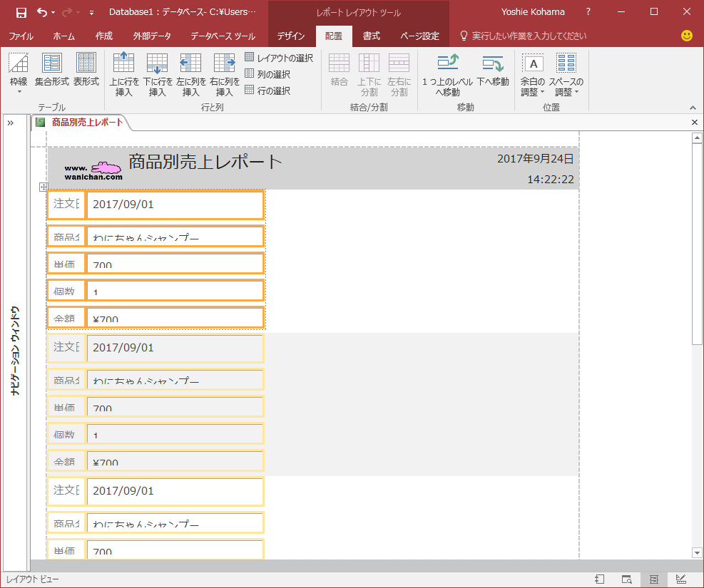704x588 pixels.
Task: Select the third record's 注文日 label
Action: click(66, 491)
